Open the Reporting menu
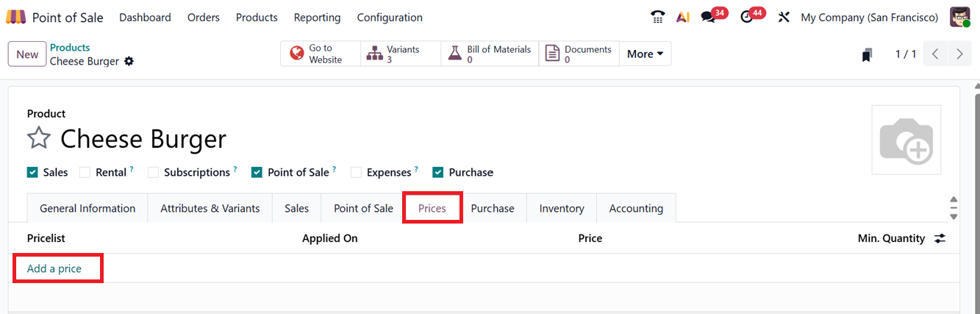 [x=317, y=17]
